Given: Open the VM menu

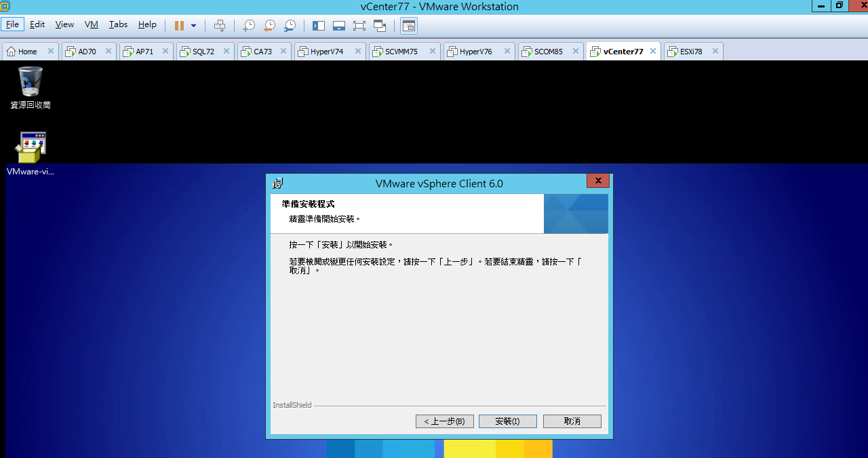Looking at the screenshot, I should (92, 24).
